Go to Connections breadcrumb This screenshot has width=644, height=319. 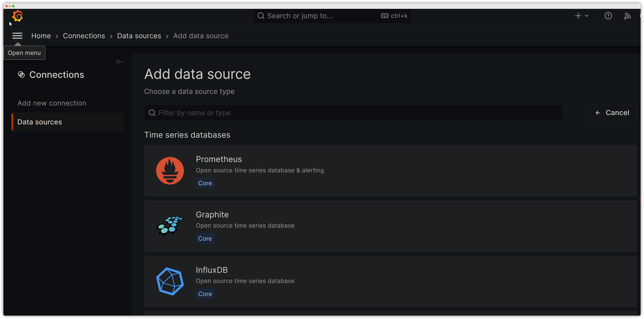pyautogui.click(x=84, y=36)
